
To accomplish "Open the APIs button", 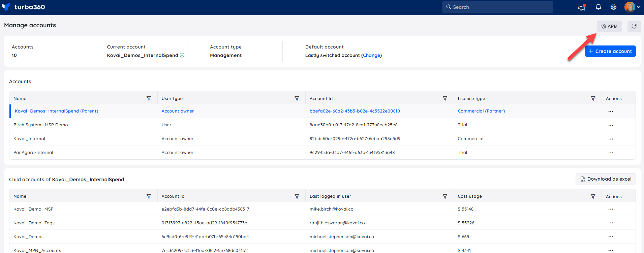I will click(x=609, y=26).
